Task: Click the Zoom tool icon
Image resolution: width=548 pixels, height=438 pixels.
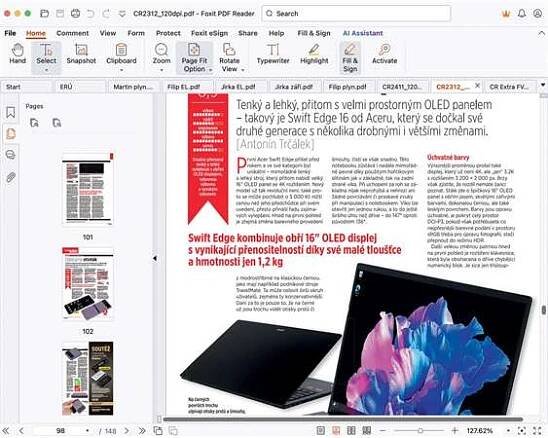Action: point(161,50)
